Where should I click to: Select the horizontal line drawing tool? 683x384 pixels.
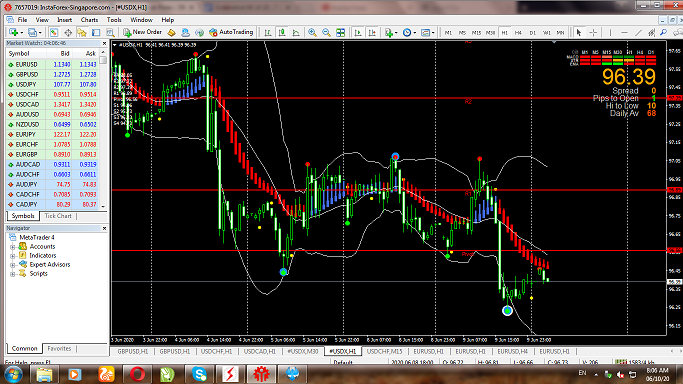click(624, 32)
